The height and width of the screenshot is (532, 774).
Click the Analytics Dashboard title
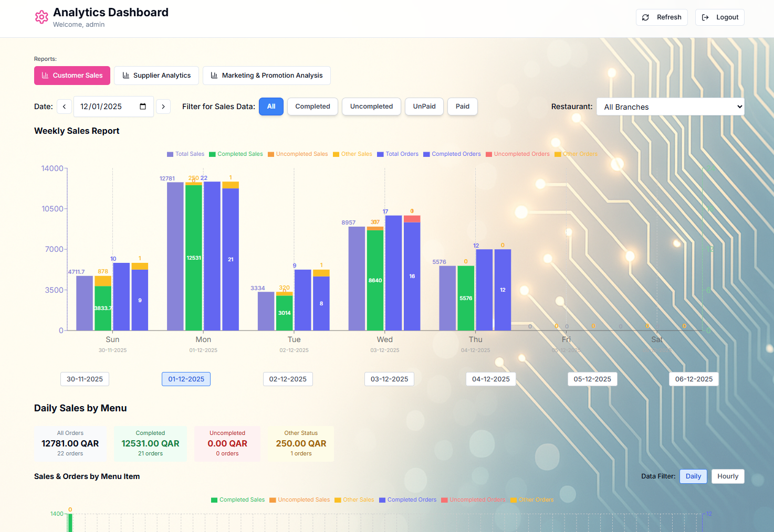click(x=111, y=13)
